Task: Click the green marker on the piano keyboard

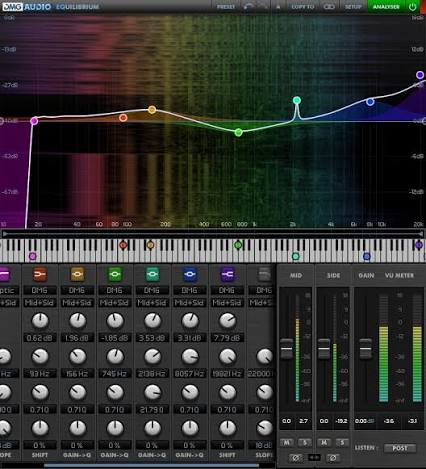Action: pos(238,245)
